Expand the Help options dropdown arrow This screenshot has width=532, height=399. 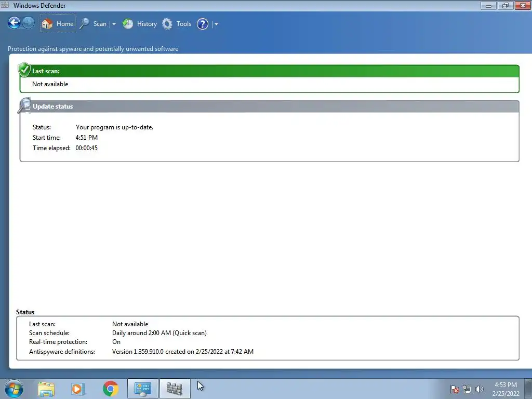tap(217, 24)
